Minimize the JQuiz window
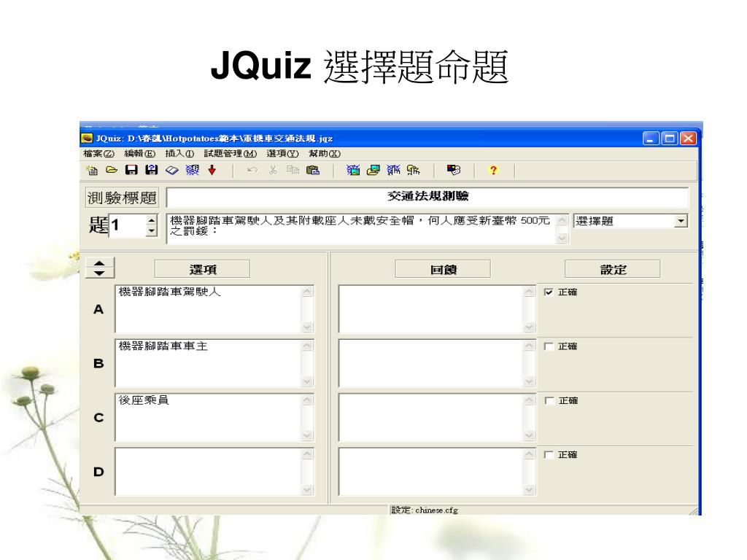 [651, 139]
